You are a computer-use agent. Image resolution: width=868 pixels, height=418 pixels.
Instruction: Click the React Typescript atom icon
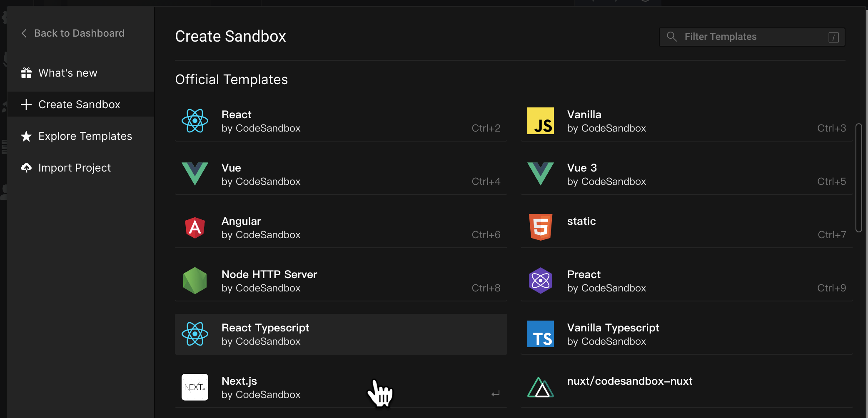pyautogui.click(x=195, y=334)
